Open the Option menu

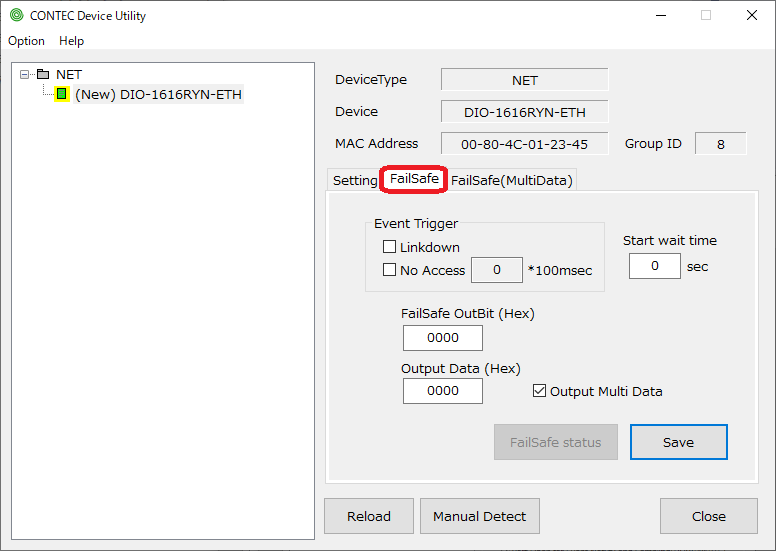[26, 41]
